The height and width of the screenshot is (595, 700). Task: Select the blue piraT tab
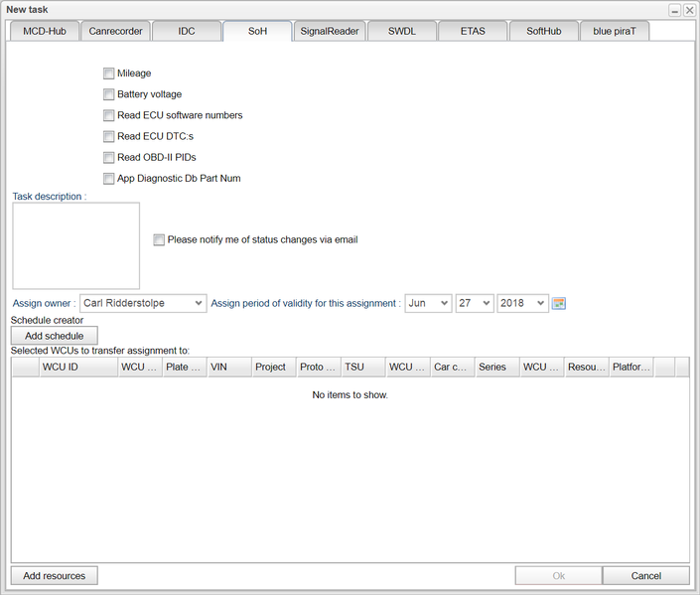click(615, 31)
